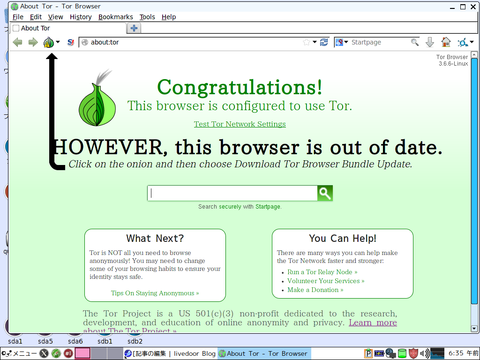Switch to livedoor Blog taskbar window
Image resolution: width=480 pixels, height=360 pixels.
pos(170,353)
